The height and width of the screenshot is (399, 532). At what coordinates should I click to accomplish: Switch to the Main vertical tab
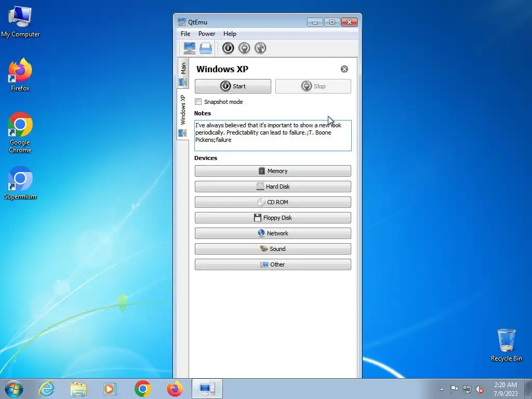pyautogui.click(x=183, y=73)
